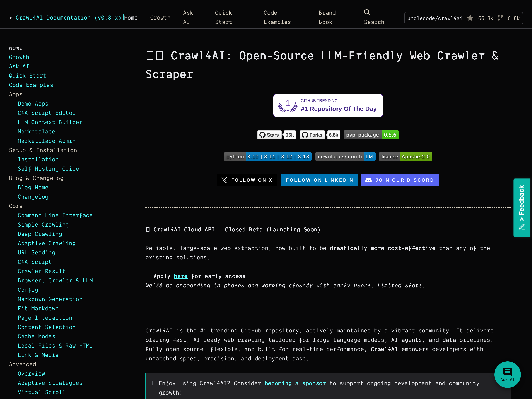Click the python versions badge
Screen dimensions: 532x399
268,156
